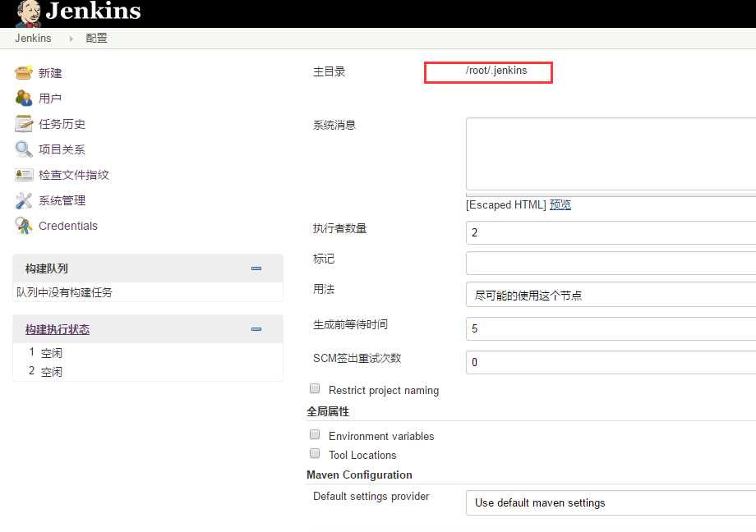Open the 用户 sidebar link

pos(50,99)
